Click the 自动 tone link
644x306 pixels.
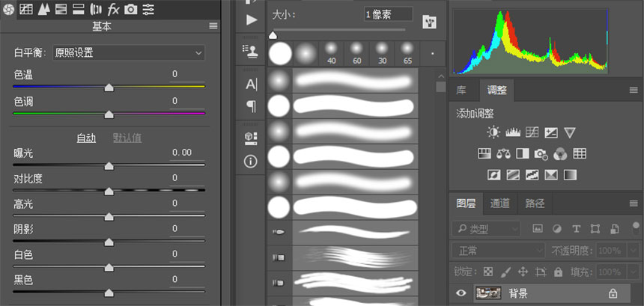point(86,138)
